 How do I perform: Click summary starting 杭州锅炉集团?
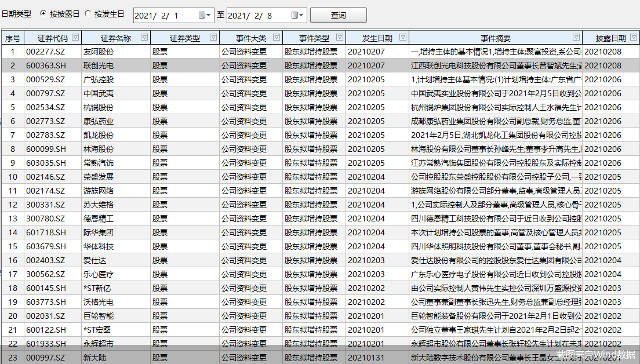(x=496, y=107)
